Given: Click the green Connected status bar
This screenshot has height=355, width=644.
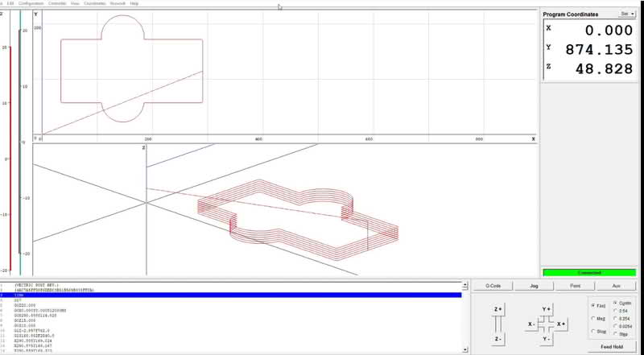Looking at the screenshot, I should (x=589, y=273).
